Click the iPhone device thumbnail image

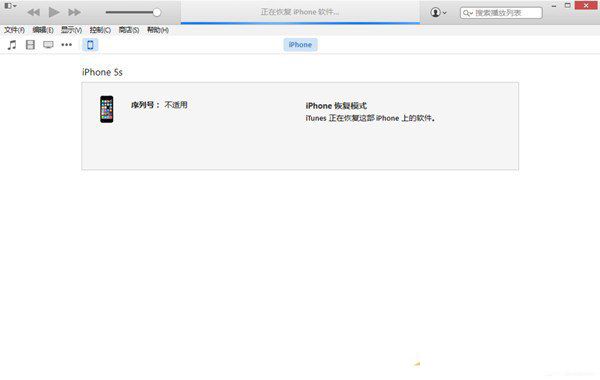point(107,109)
